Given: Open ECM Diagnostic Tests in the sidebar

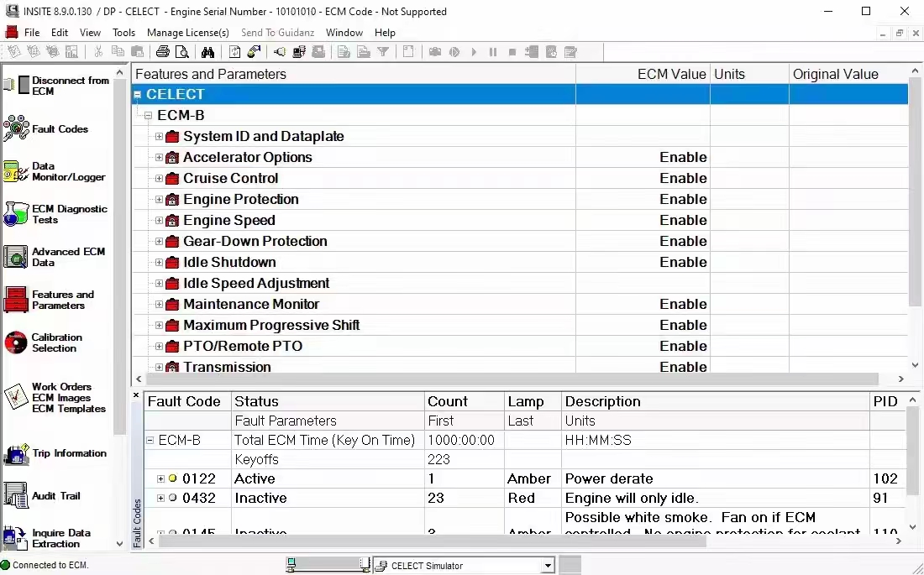Looking at the screenshot, I should pyautogui.click(x=55, y=214).
